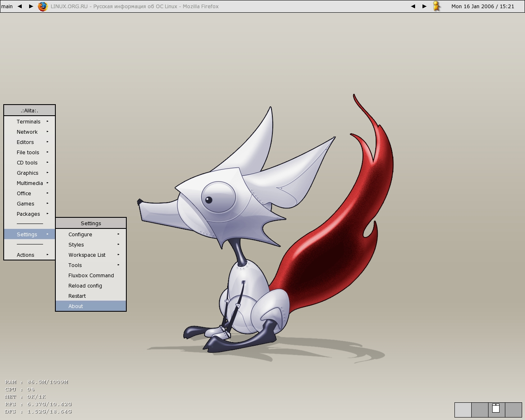
Task: Open the Multimedia submenu
Action: (30, 183)
